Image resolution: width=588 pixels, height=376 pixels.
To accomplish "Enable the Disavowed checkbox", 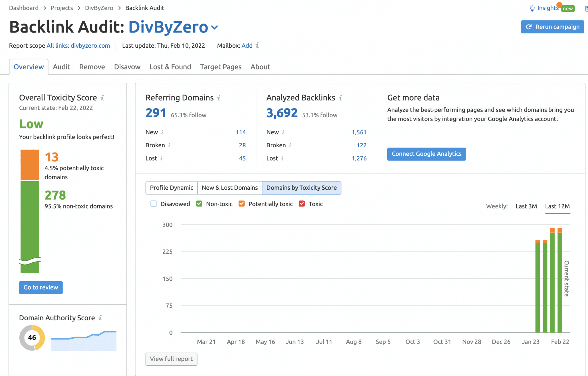I will click(x=154, y=204).
